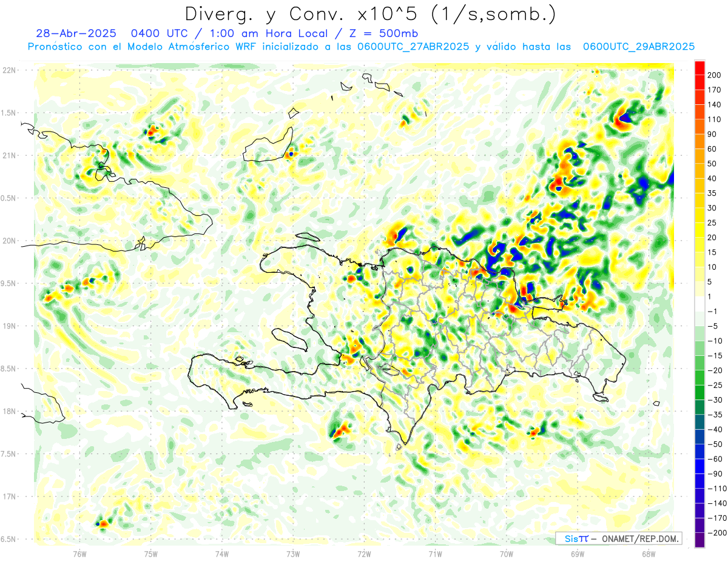Image resolution: width=728 pixels, height=562 pixels.
Task: Click the positive '90' colorbar value
Action: click(x=712, y=134)
